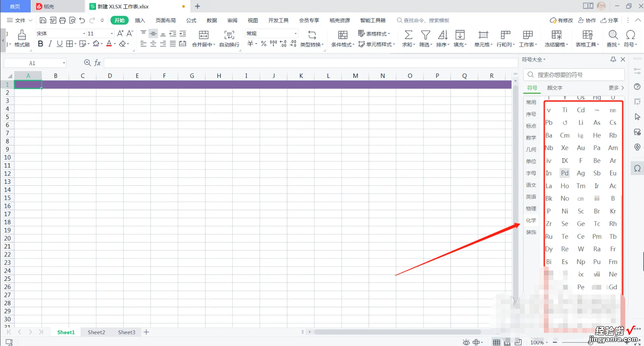Insert the Au chemical symbol

click(x=581, y=148)
